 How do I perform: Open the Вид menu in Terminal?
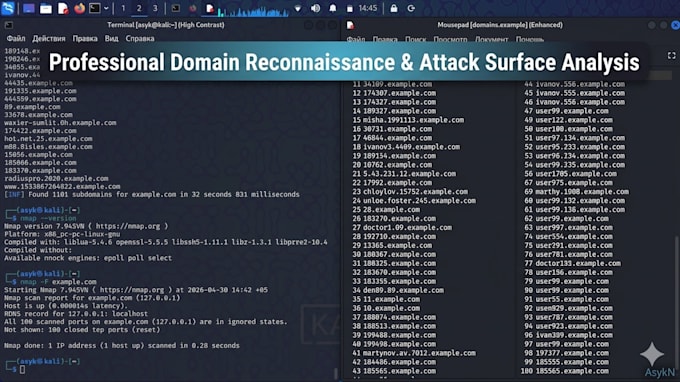[x=111, y=39]
